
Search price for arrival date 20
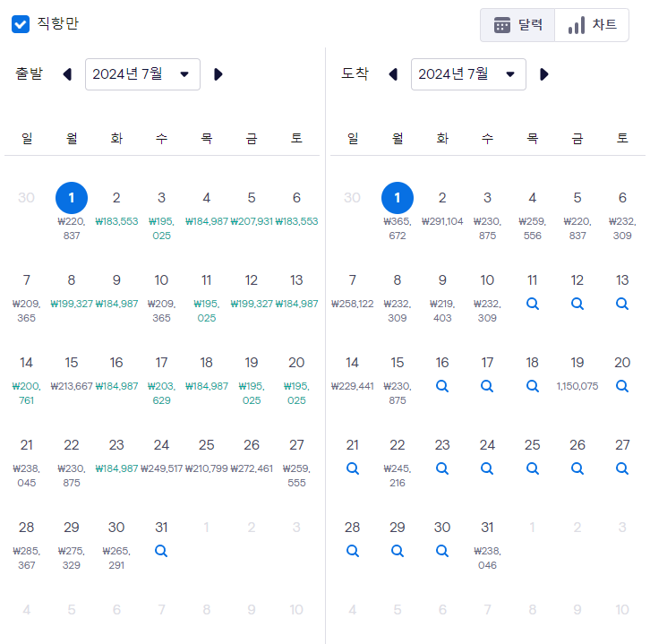tap(622, 386)
